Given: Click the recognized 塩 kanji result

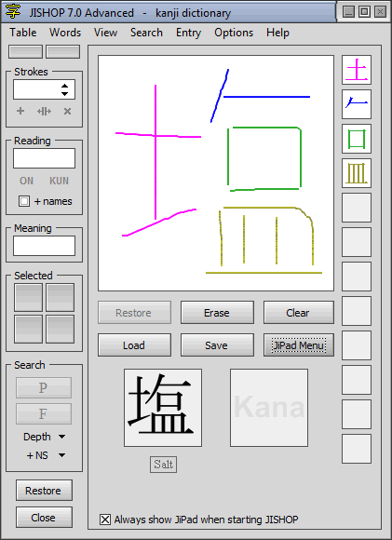Looking at the screenshot, I should (163, 408).
